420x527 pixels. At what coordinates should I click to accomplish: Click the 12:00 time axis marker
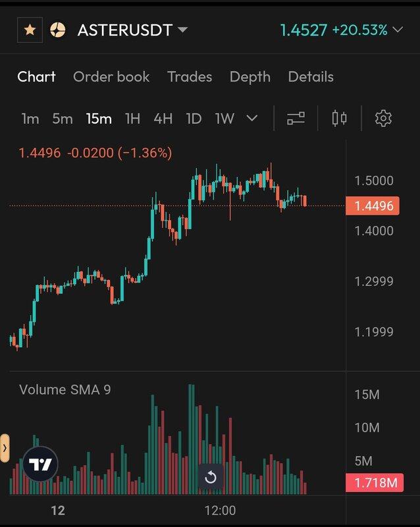pos(220,510)
